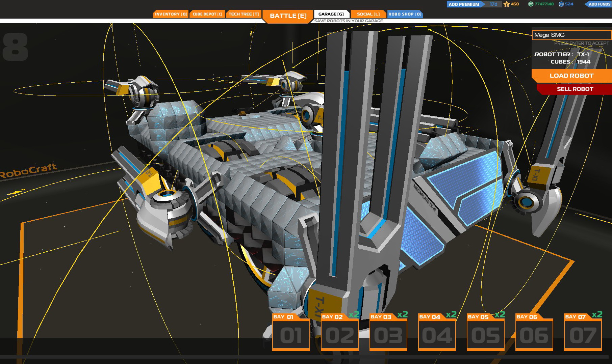
Task: Click the red Sell Robot button
Action: (575, 89)
